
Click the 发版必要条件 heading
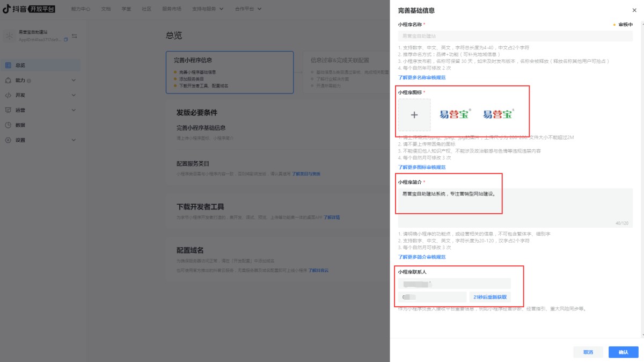pyautogui.click(x=197, y=113)
